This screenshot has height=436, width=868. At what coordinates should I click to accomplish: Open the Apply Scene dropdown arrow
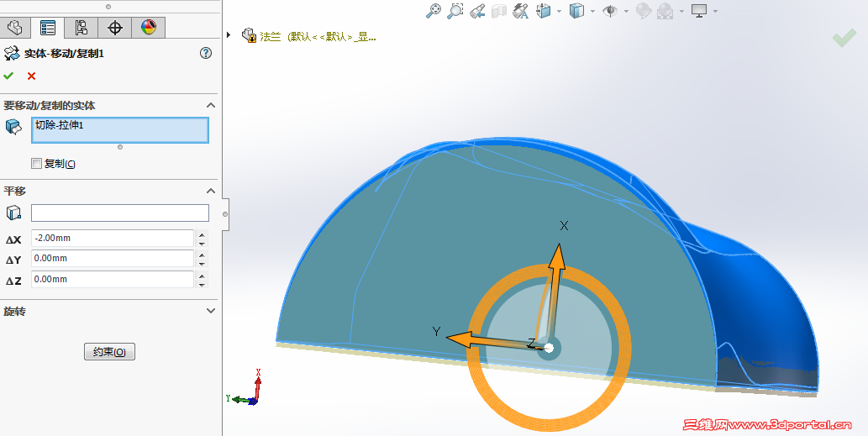(681, 11)
